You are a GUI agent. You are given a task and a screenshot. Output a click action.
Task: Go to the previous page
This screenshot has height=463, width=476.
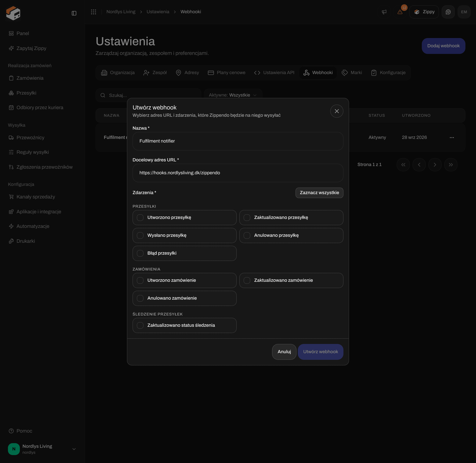point(419,165)
